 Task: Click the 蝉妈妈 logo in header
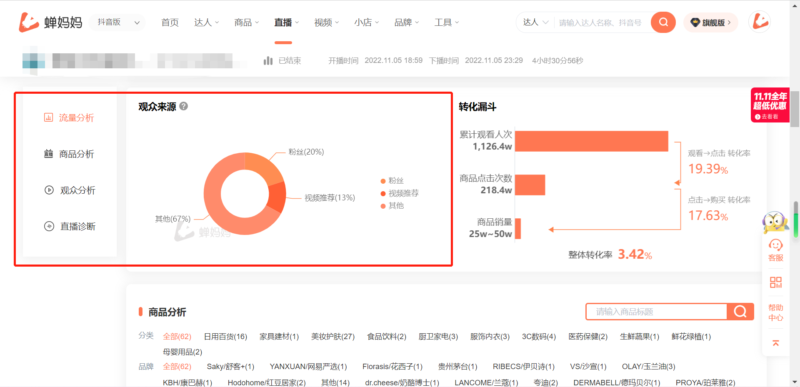[50, 22]
